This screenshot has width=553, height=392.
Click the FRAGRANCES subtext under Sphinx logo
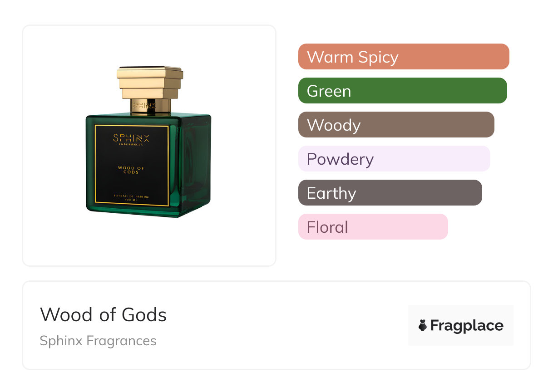pyautogui.click(x=131, y=145)
